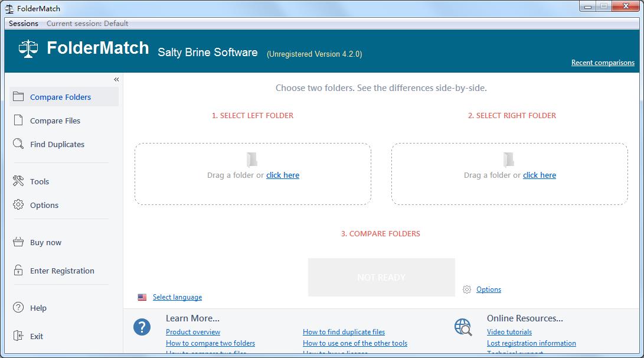Open the Recent comparisons link
The width and height of the screenshot is (644, 358).
pyautogui.click(x=603, y=63)
